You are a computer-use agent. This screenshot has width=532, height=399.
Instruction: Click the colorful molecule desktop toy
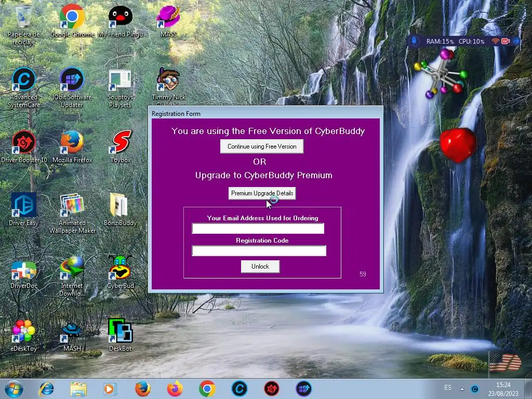(x=441, y=74)
